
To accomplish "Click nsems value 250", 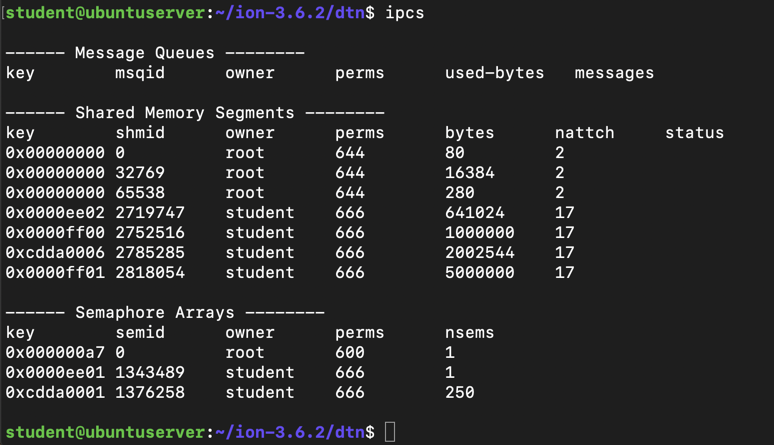I will 460,393.
